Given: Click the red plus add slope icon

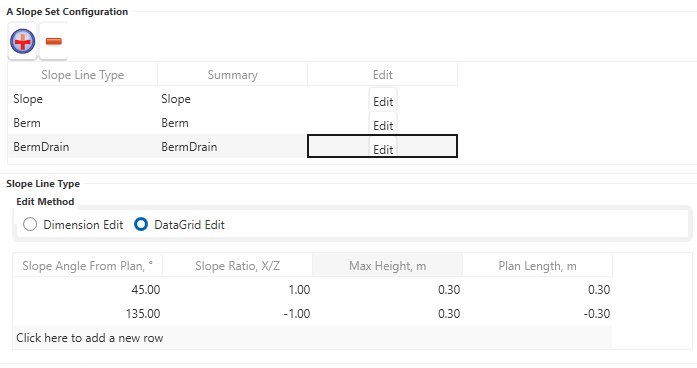Looking at the screenshot, I should click(x=22, y=41).
